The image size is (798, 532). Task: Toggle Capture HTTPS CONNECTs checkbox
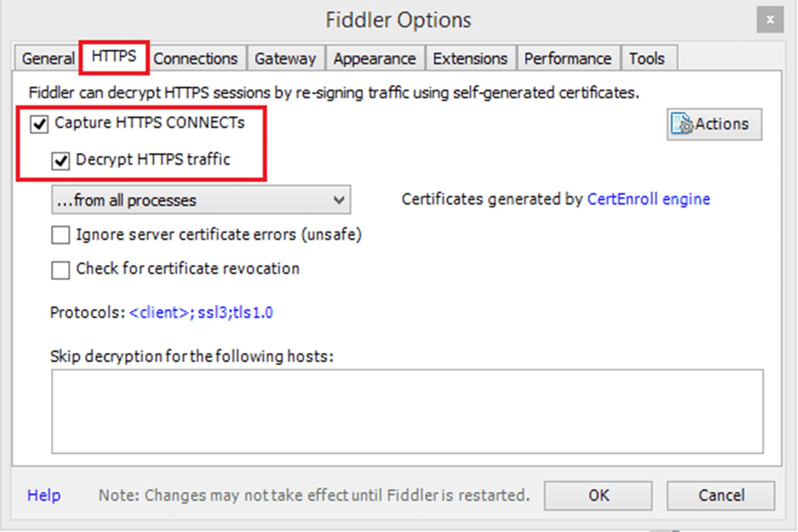[39, 124]
